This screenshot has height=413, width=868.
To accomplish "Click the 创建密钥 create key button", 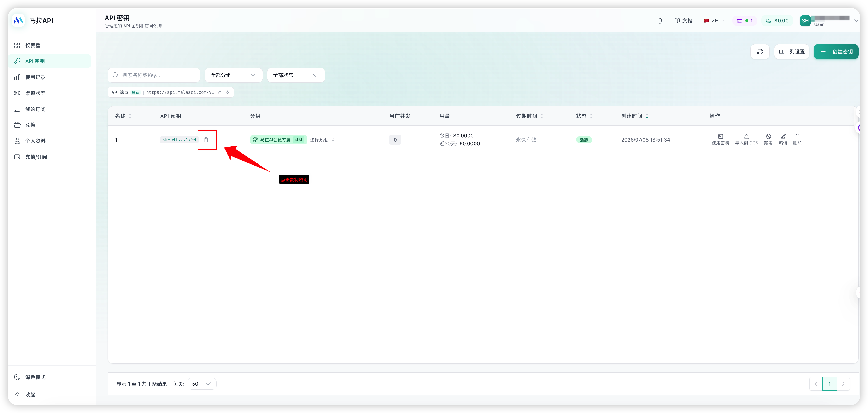I will pyautogui.click(x=836, y=52).
